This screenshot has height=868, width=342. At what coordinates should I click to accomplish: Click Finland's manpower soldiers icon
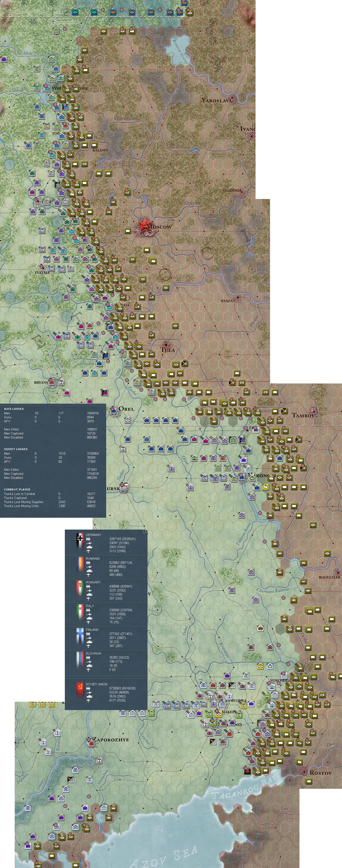(x=89, y=634)
